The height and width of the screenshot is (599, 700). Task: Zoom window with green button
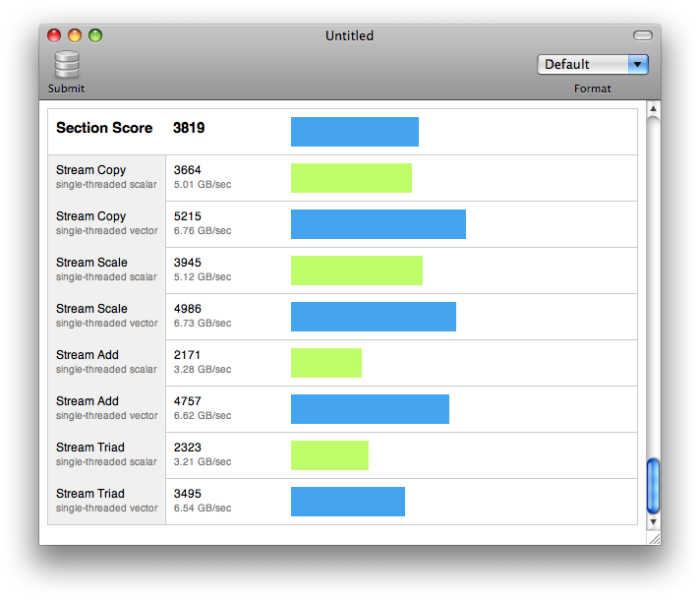pos(95,35)
